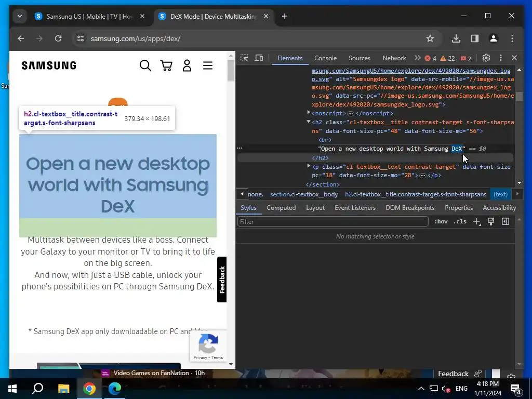
Task: Open the shopping cart icon
Action: [x=166, y=65]
